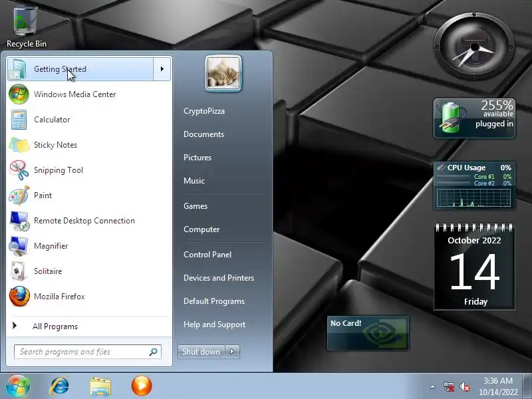The image size is (532, 399).
Task: Click the CPU usage history graph
Action: coord(473,198)
